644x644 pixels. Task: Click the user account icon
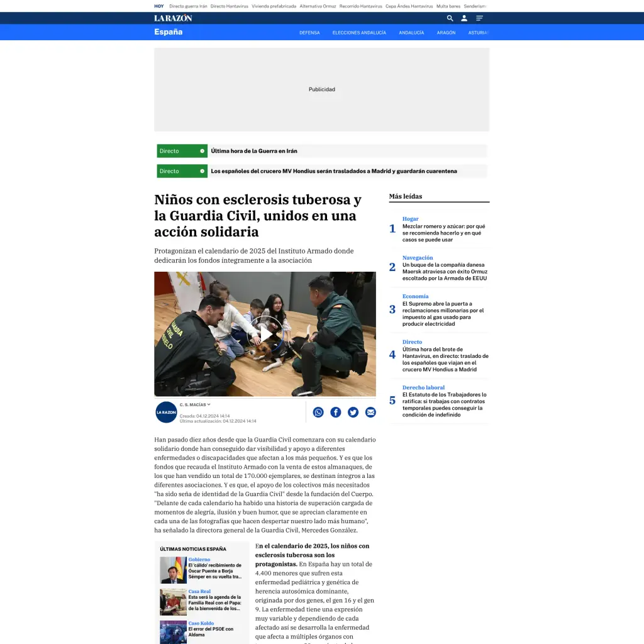tap(464, 18)
